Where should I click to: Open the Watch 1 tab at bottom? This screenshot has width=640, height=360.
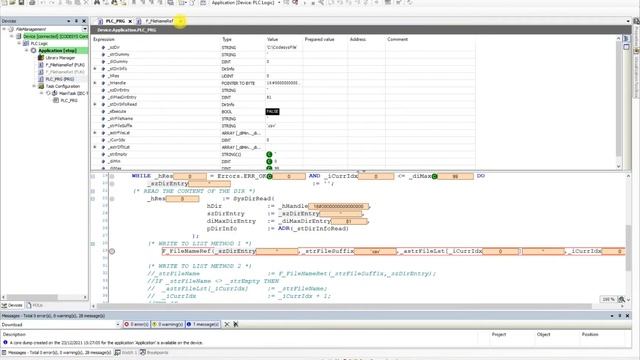[125, 352]
